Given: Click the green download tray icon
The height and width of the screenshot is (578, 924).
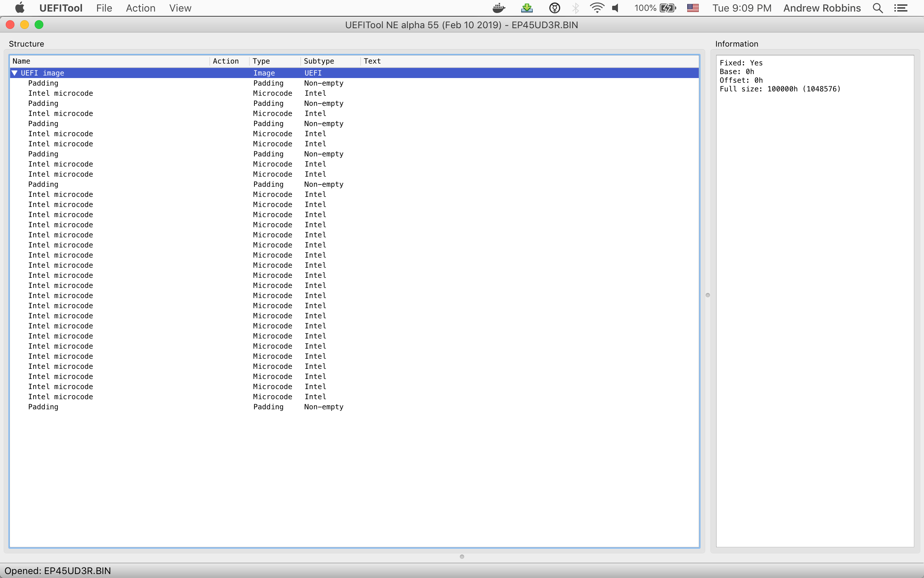Looking at the screenshot, I should point(527,8).
